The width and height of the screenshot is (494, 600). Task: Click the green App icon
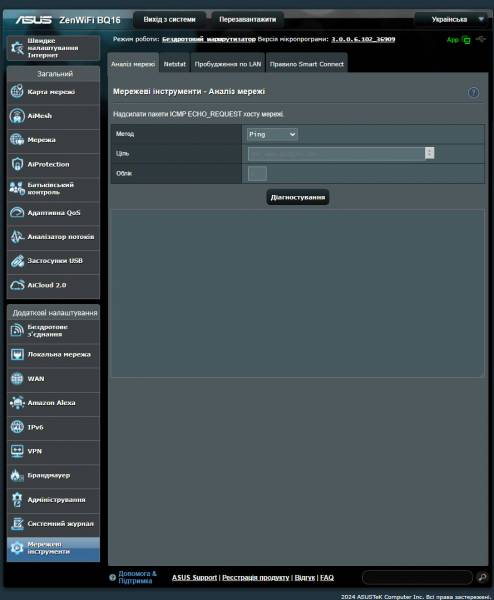click(466, 39)
